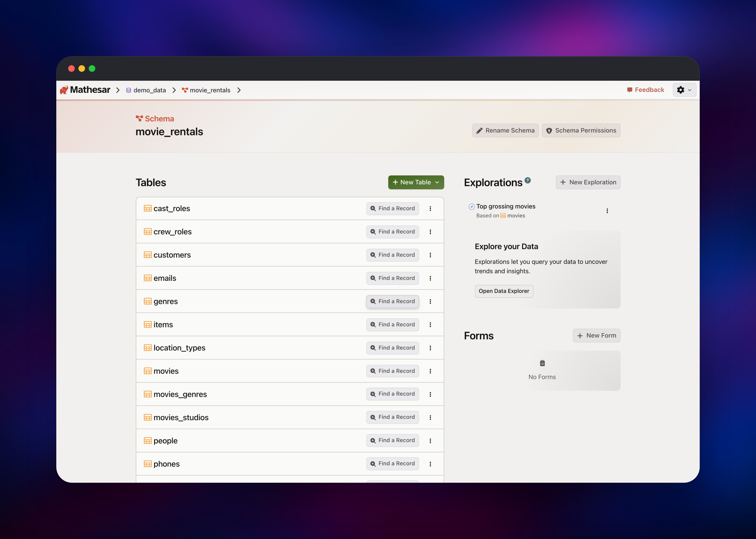
Task: Open three-dot menu for phones row
Action: pyautogui.click(x=430, y=464)
